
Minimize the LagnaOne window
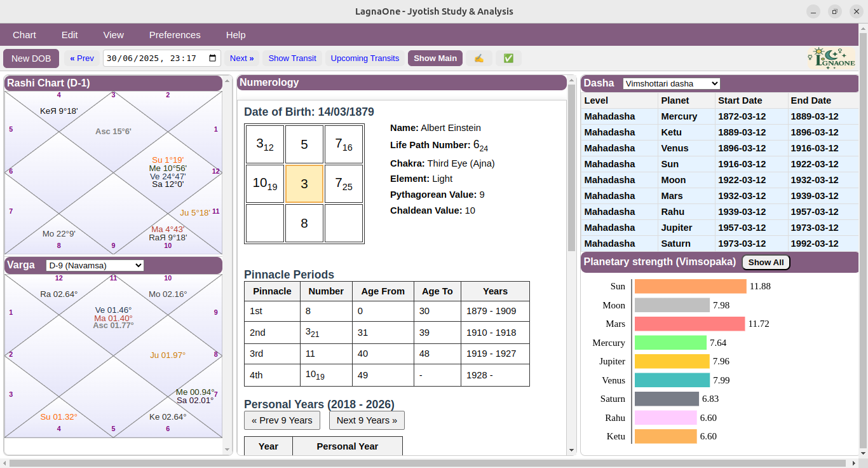click(x=813, y=11)
